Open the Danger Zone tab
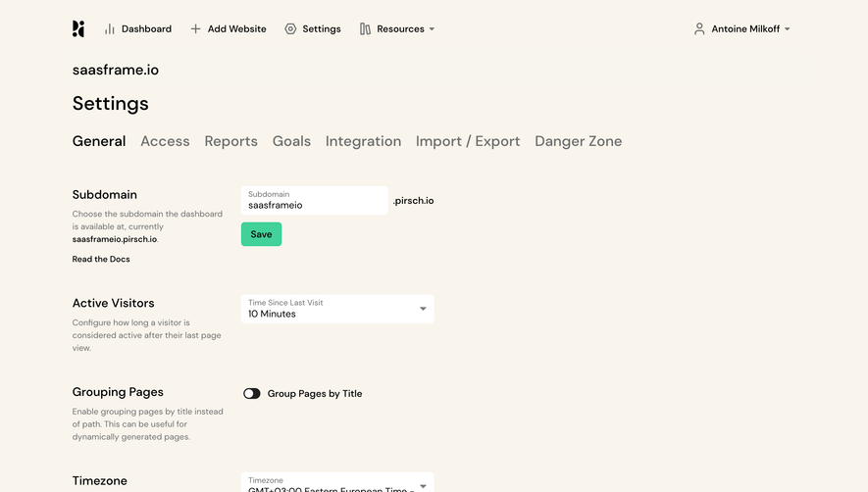Screen dimensions: 868x492 point(578,141)
